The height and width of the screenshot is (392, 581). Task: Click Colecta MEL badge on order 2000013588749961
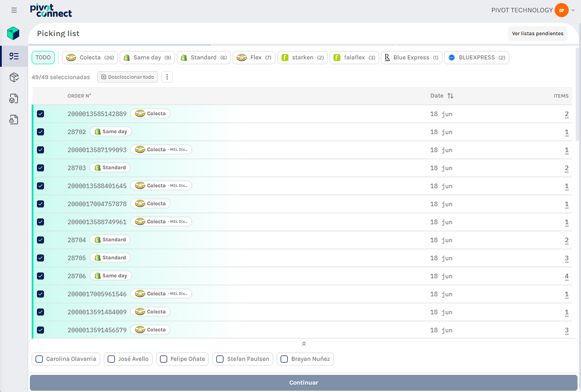[161, 221]
